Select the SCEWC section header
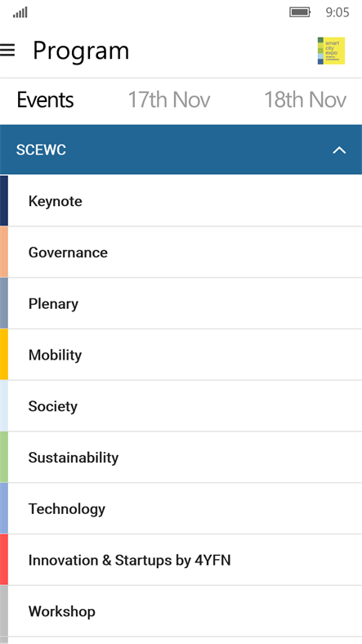Viewport: 362px width, 644px height. (x=181, y=150)
